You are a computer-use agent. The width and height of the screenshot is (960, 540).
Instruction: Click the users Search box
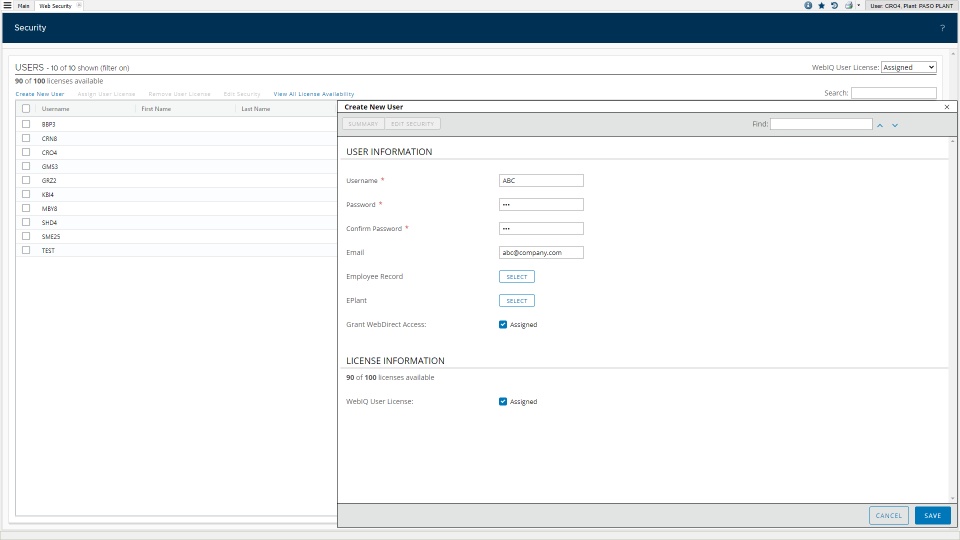[x=893, y=93]
